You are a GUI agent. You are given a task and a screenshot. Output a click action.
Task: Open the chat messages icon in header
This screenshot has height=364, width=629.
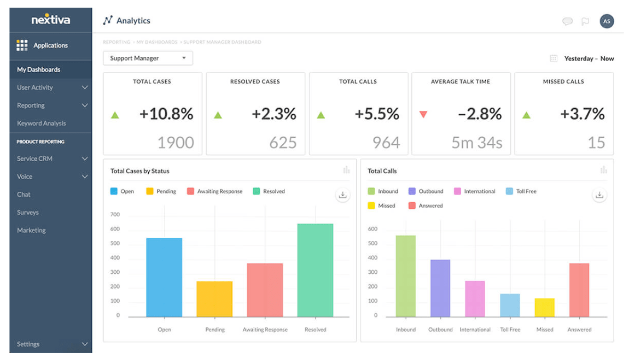[567, 22]
